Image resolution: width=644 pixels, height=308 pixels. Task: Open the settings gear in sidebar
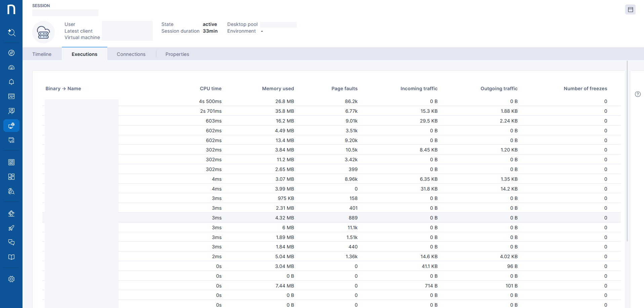click(x=11, y=279)
